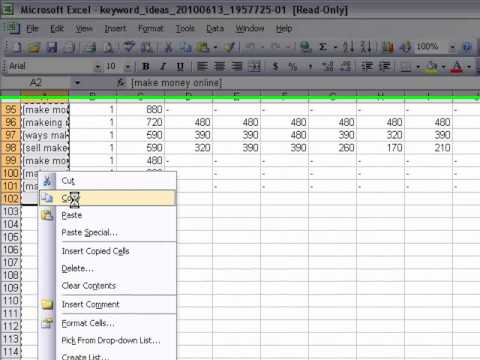This screenshot has height=360, width=480.
Task: Click the Fill Color paint bucket swatch
Action: [432, 67]
